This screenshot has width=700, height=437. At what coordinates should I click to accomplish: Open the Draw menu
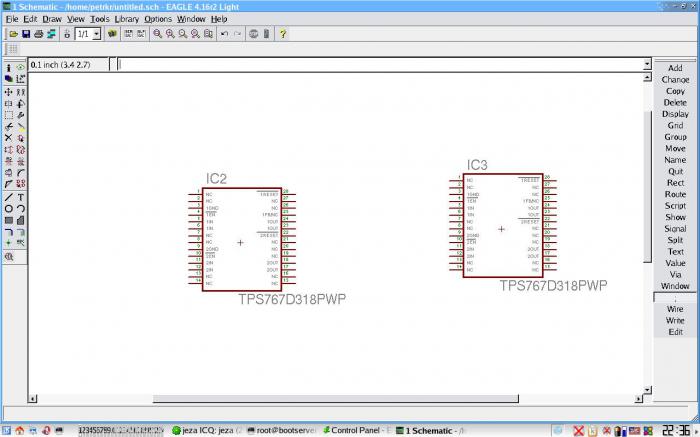coord(52,19)
